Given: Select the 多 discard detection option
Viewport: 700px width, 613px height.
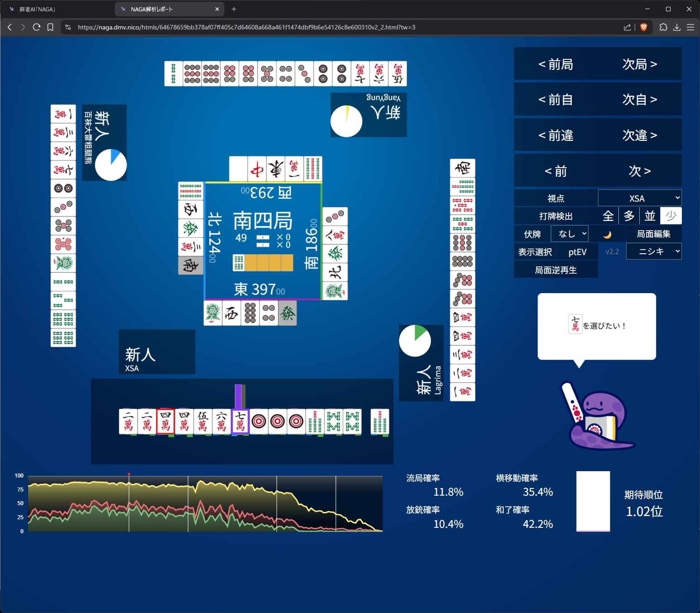Looking at the screenshot, I should (x=629, y=216).
